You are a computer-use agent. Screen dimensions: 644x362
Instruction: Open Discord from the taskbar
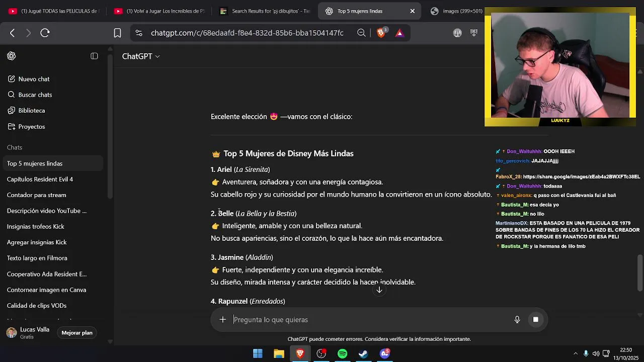tap(385, 353)
